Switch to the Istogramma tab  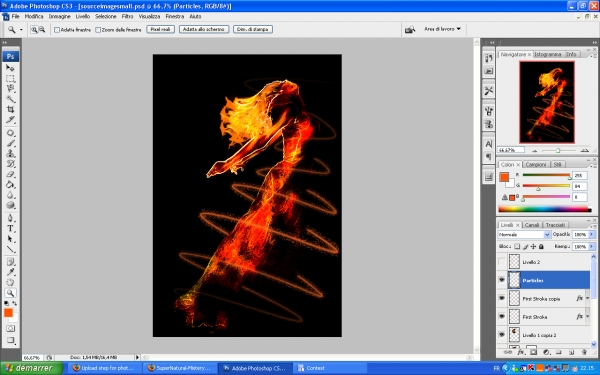pyautogui.click(x=548, y=55)
